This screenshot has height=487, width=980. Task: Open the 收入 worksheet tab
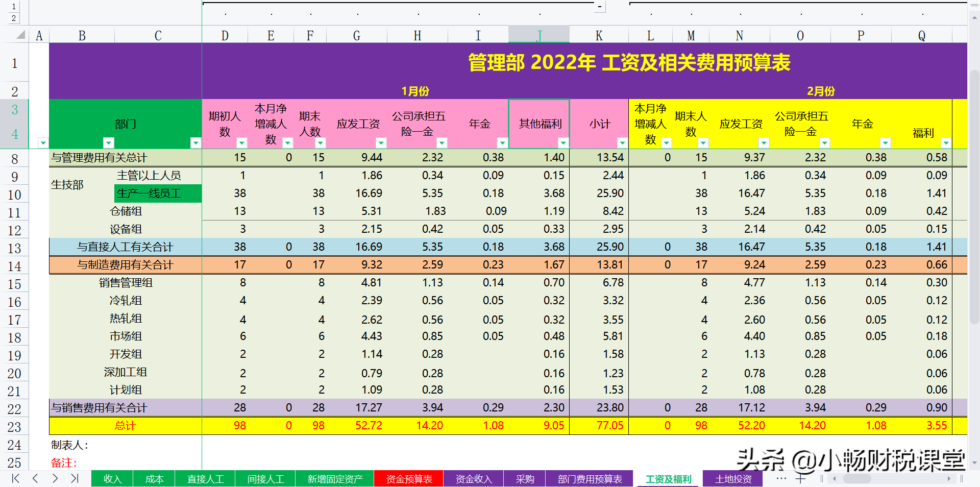(112, 479)
